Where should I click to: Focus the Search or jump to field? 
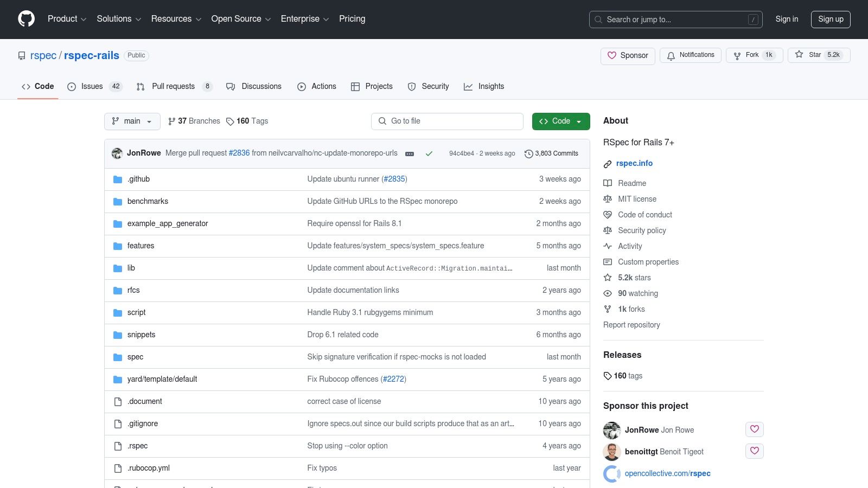(x=675, y=20)
